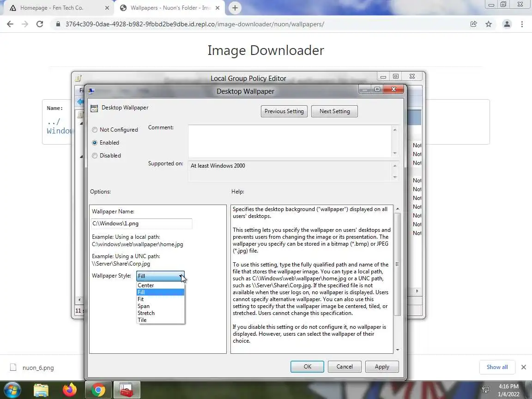Select the Enabled radio button
Image resolution: width=532 pixels, height=399 pixels.
click(95, 143)
